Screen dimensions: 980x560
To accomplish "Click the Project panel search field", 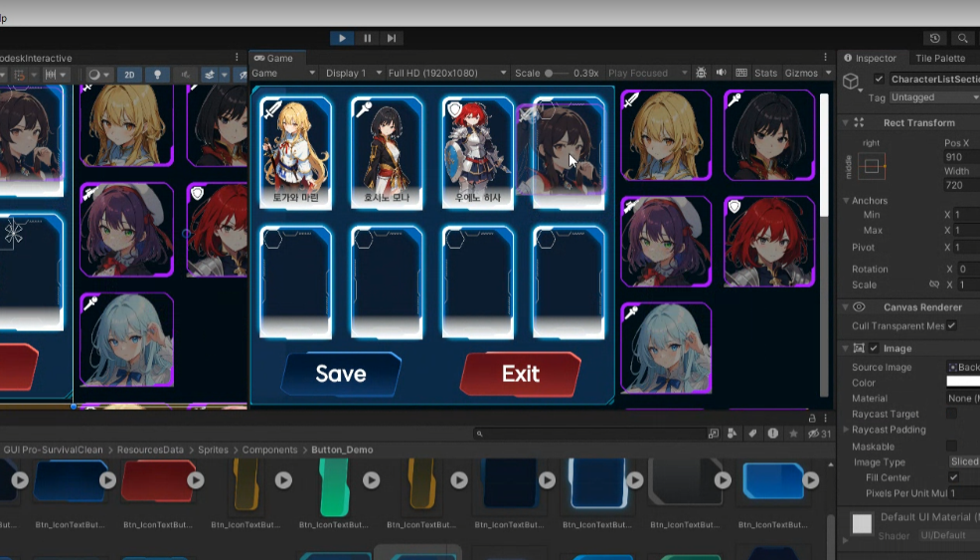I will [x=589, y=433].
